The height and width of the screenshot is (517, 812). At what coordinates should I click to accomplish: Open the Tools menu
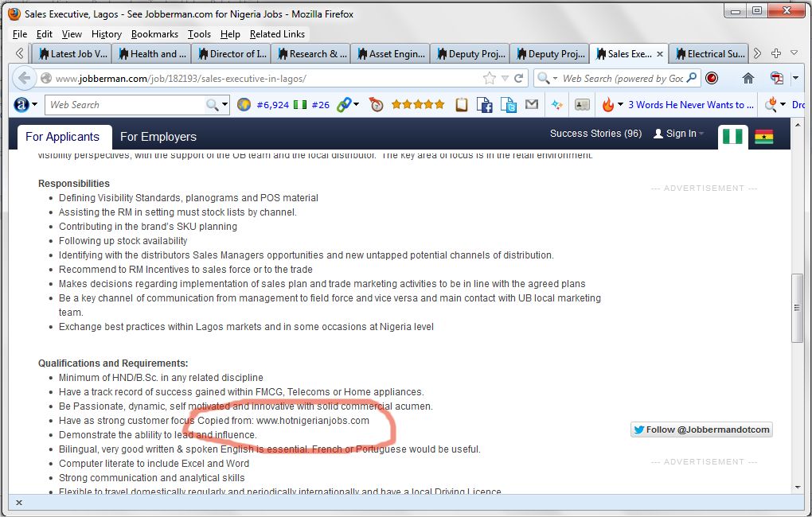coord(199,34)
